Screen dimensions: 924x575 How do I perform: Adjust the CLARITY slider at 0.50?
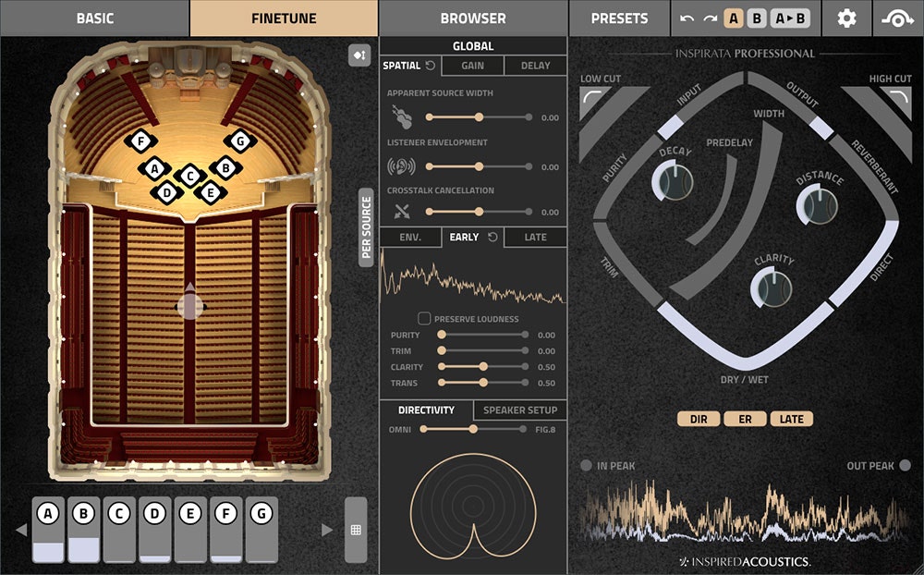tap(482, 366)
